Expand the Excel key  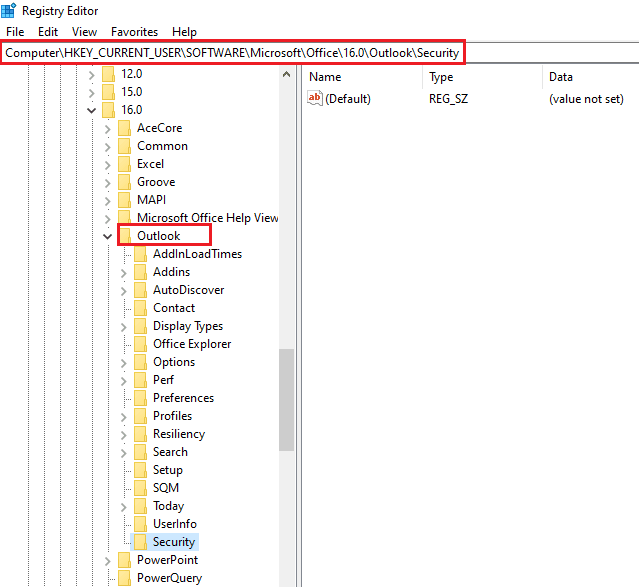pyautogui.click(x=108, y=165)
